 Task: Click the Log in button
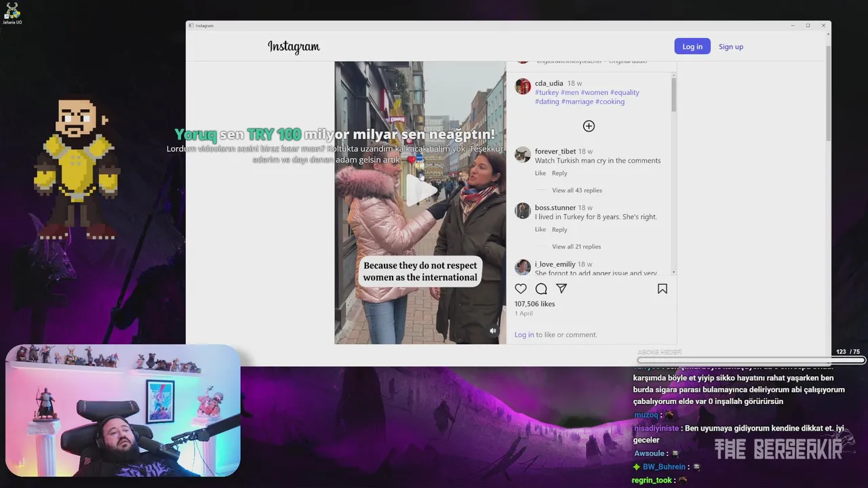692,46
